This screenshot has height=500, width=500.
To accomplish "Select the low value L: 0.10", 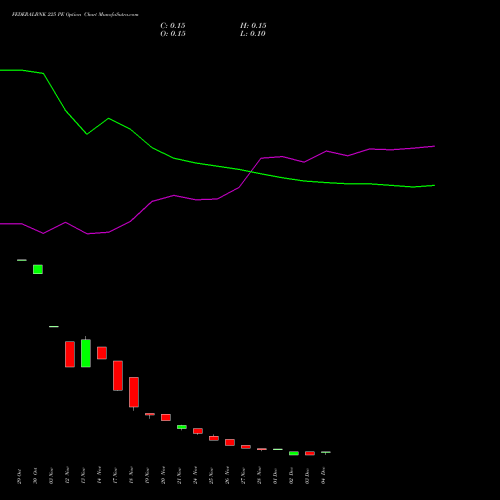I will click(x=253, y=34).
